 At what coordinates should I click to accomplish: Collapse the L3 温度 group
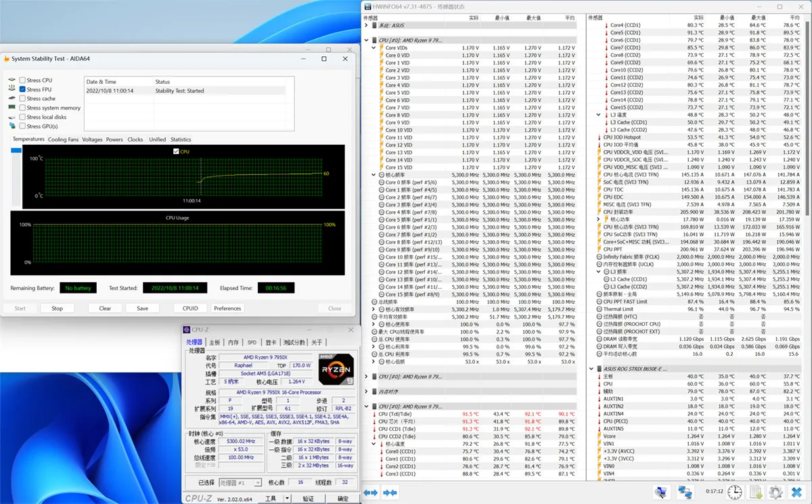tap(598, 115)
